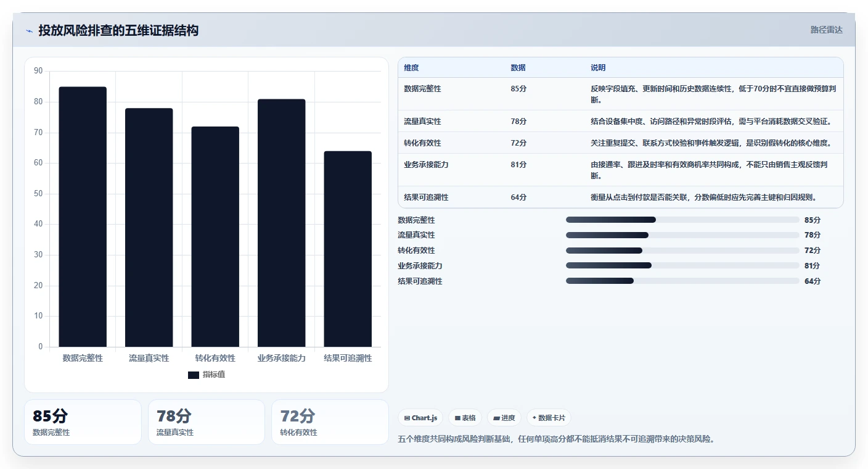This screenshot has height=469, width=868.
Task: Click the description starting 由接通率
Action: pos(709,170)
